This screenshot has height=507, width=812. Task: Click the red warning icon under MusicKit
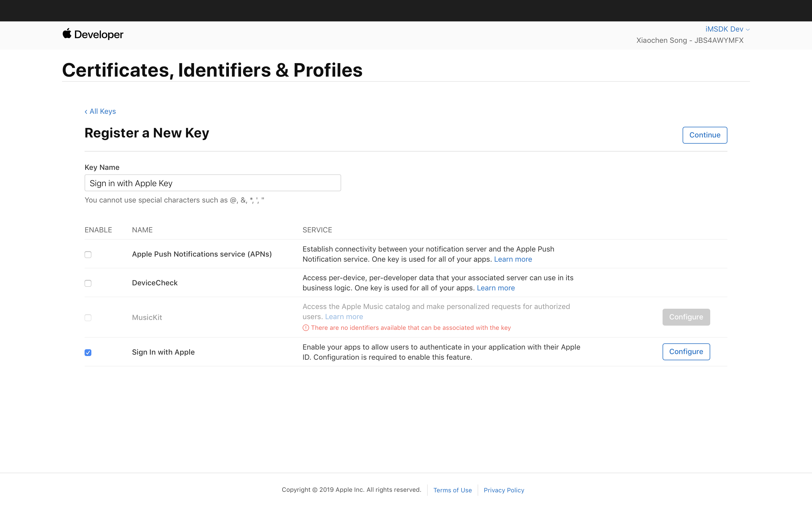point(306,328)
